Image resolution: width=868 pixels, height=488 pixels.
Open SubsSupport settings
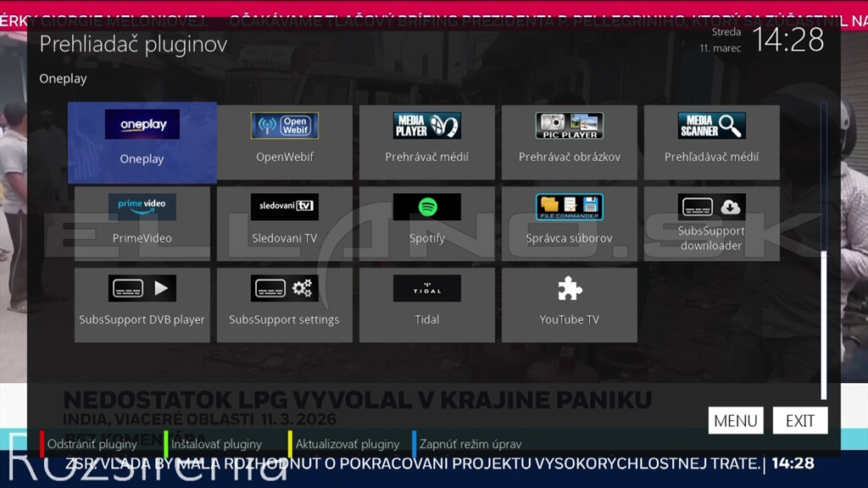pos(284,303)
